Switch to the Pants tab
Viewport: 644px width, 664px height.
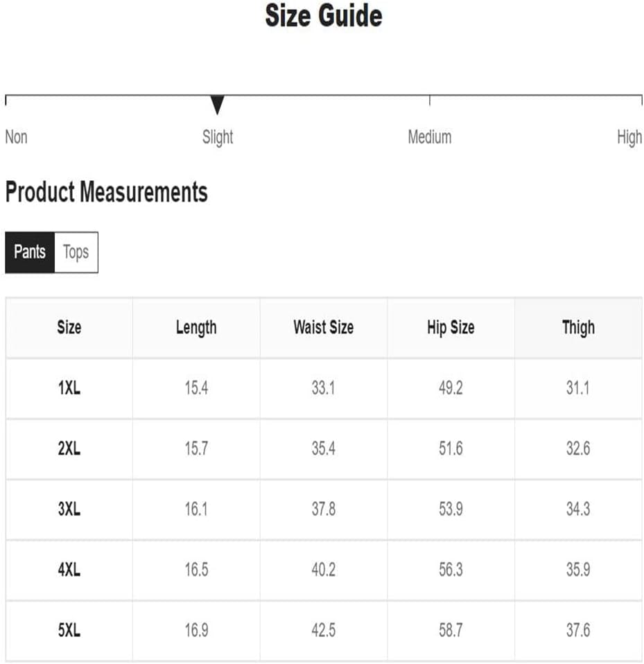point(30,252)
